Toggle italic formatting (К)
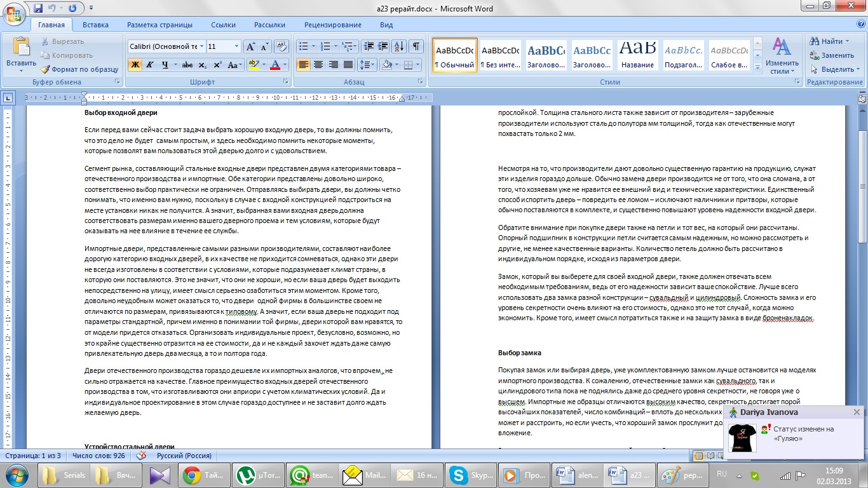 point(150,65)
